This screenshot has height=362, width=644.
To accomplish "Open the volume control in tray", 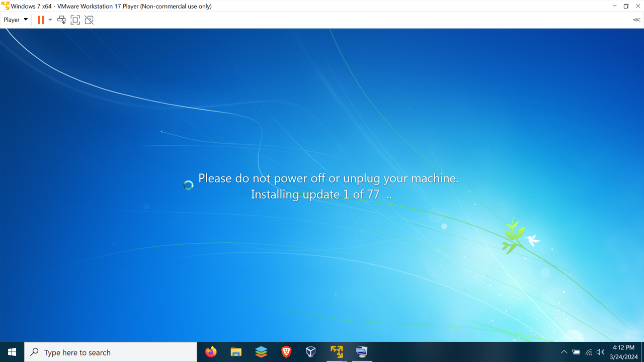I will tap(600, 352).
